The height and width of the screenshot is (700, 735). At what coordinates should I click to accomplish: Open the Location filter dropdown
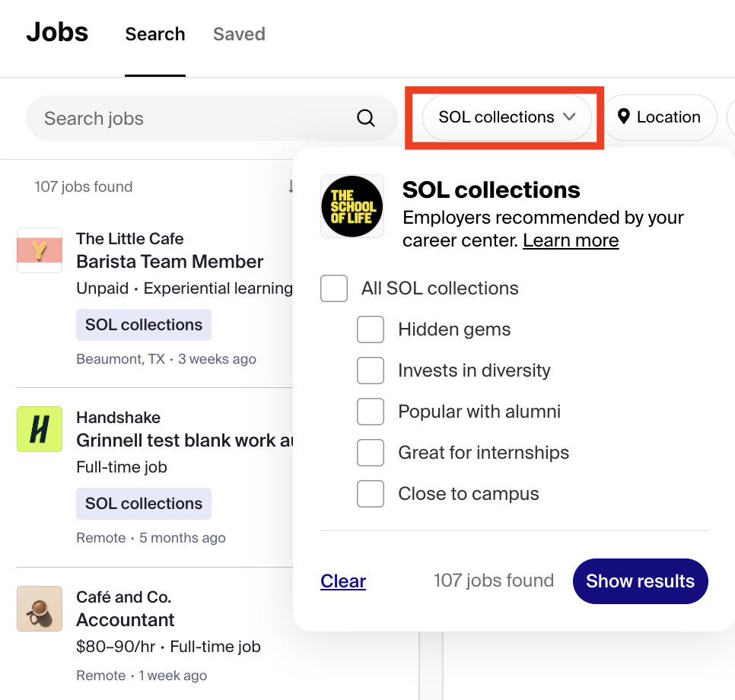pos(660,117)
